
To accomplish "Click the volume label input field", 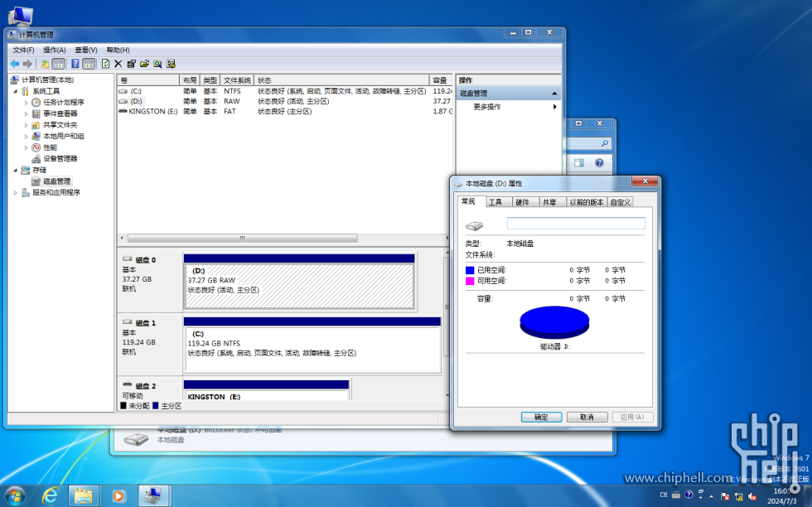I will point(576,223).
